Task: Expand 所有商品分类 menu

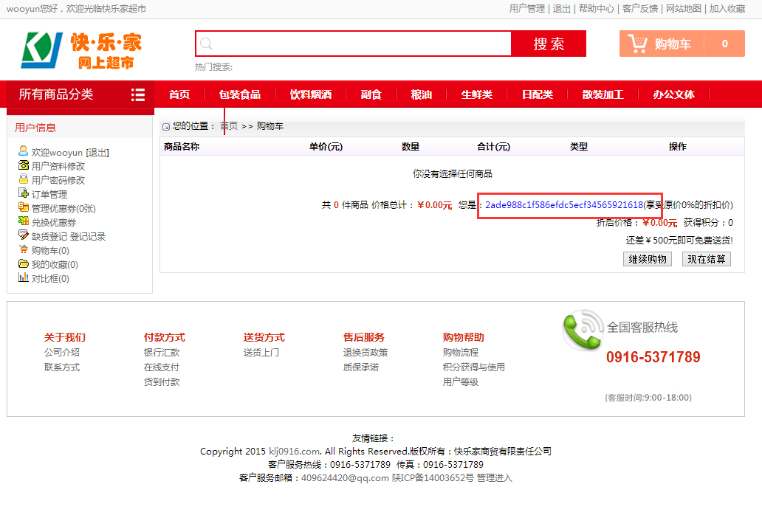Action: 80,94
